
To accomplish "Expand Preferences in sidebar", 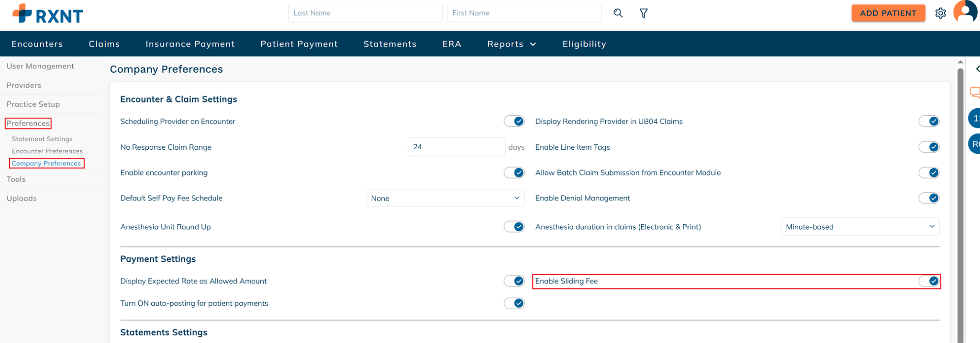I will click(28, 123).
